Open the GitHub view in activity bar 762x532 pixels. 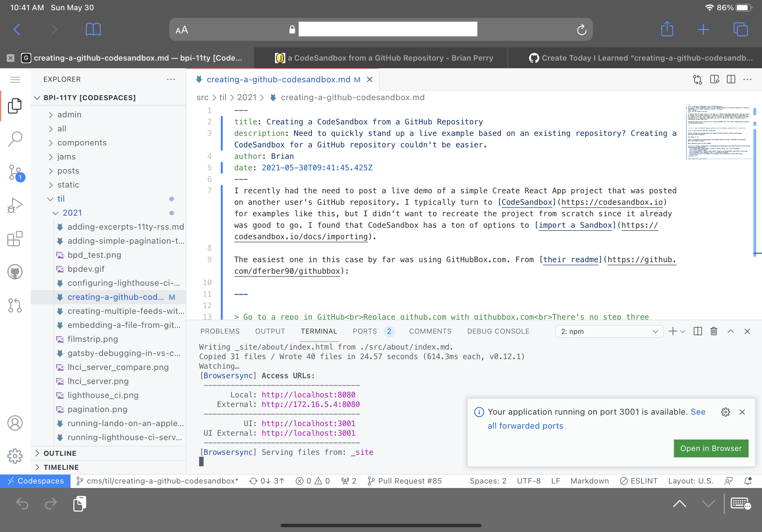tap(15, 272)
